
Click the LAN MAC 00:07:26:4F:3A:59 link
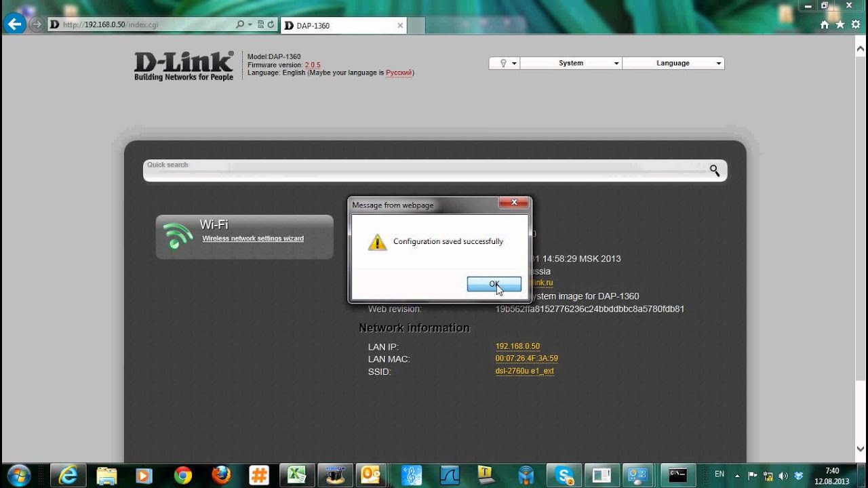coord(527,359)
